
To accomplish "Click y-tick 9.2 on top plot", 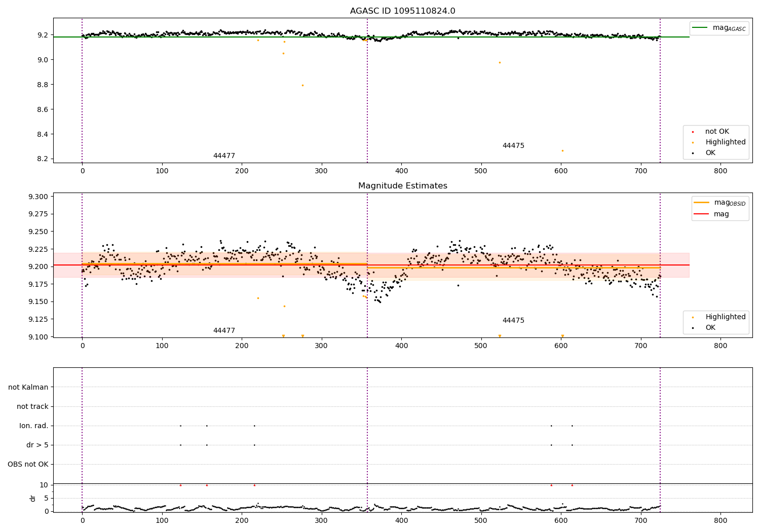I will click(x=43, y=35).
